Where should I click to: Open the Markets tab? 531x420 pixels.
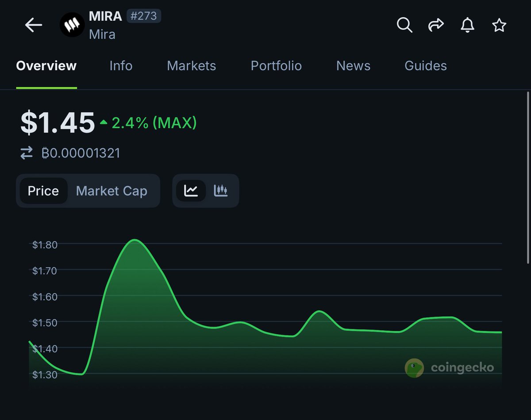pyautogui.click(x=191, y=66)
